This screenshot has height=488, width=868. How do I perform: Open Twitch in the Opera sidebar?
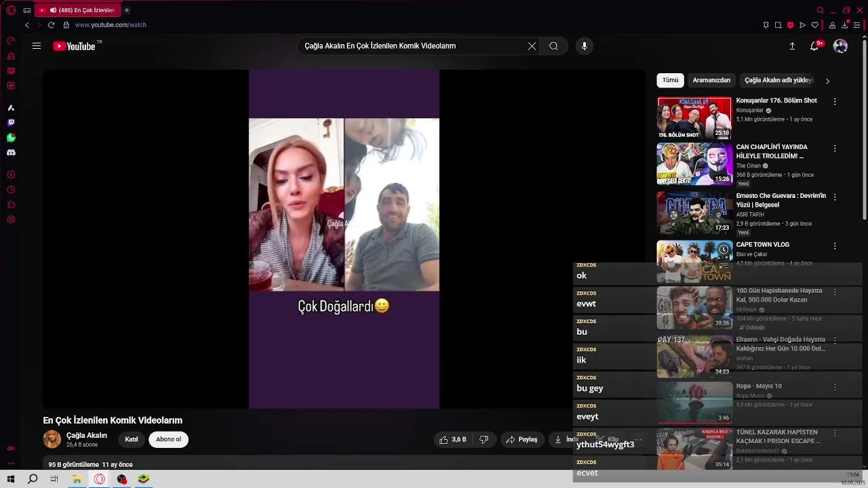pos(11,123)
